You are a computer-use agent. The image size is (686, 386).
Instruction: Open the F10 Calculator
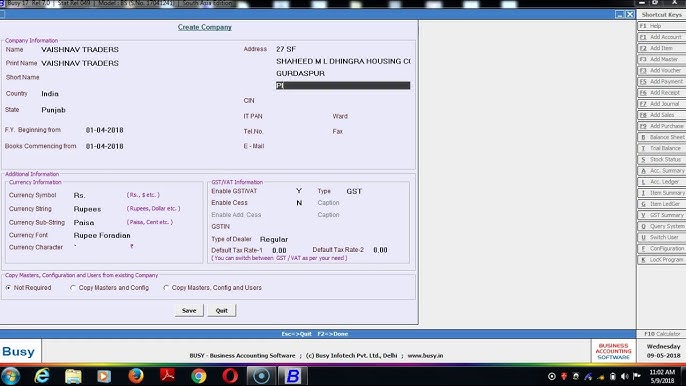click(662, 334)
